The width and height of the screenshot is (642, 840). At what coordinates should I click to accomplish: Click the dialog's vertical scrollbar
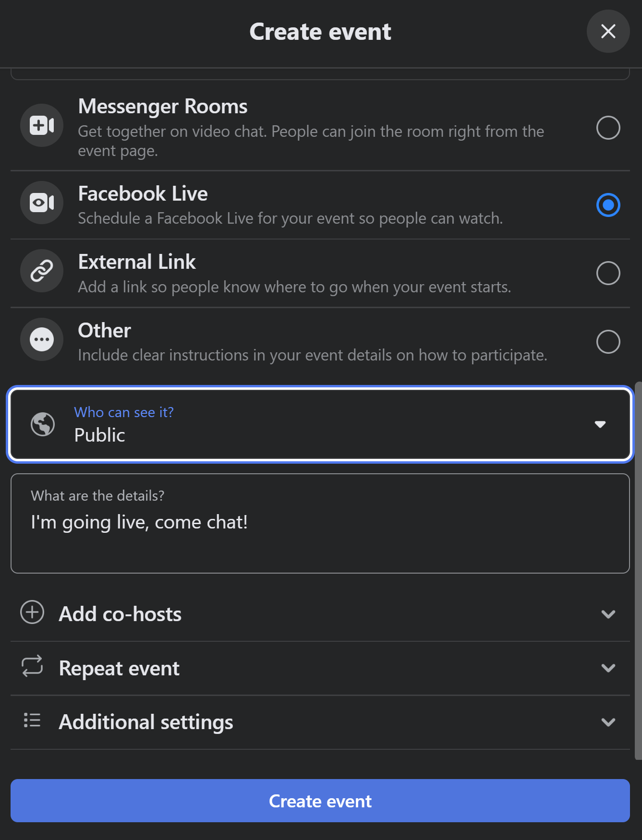click(x=638, y=571)
